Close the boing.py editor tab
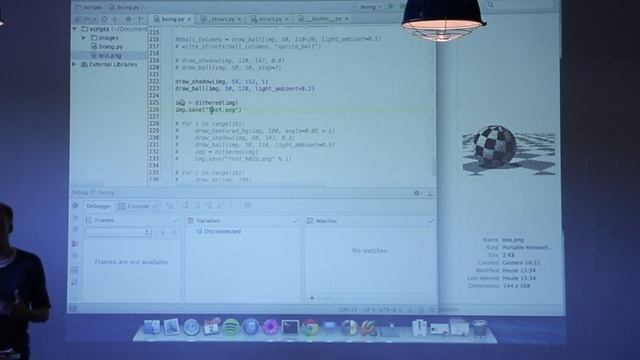 pyautogui.click(x=189, y=19)
